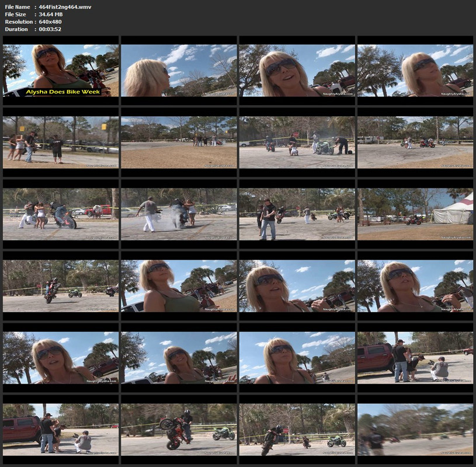This screenshot has height=467, width=476.
Task: Click the resolution value 640x480
Action: click(50, 22)
